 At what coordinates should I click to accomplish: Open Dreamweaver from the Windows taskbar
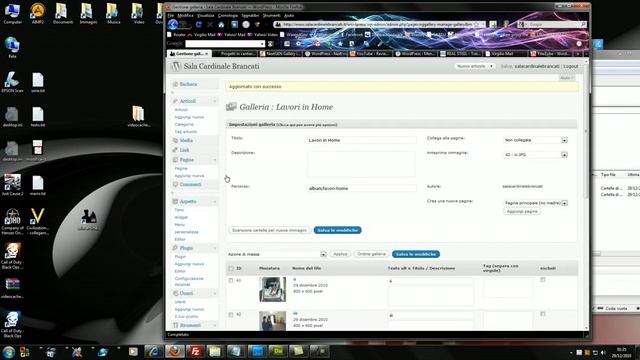(x=278, y=351)
